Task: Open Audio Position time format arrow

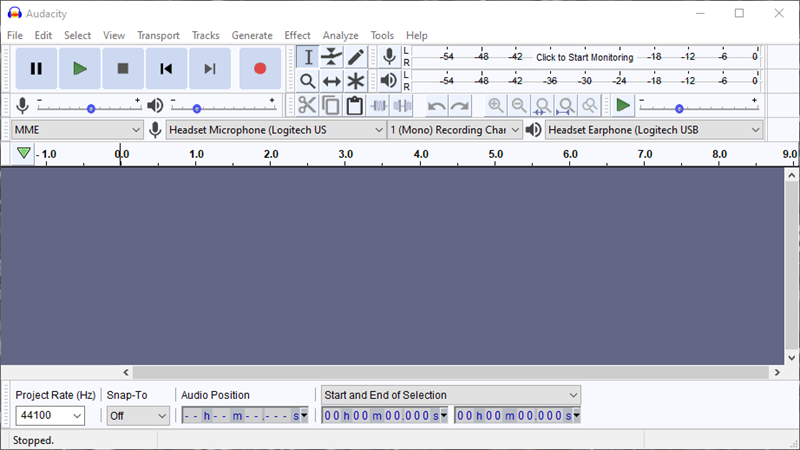Action: (x=304, y=416)
